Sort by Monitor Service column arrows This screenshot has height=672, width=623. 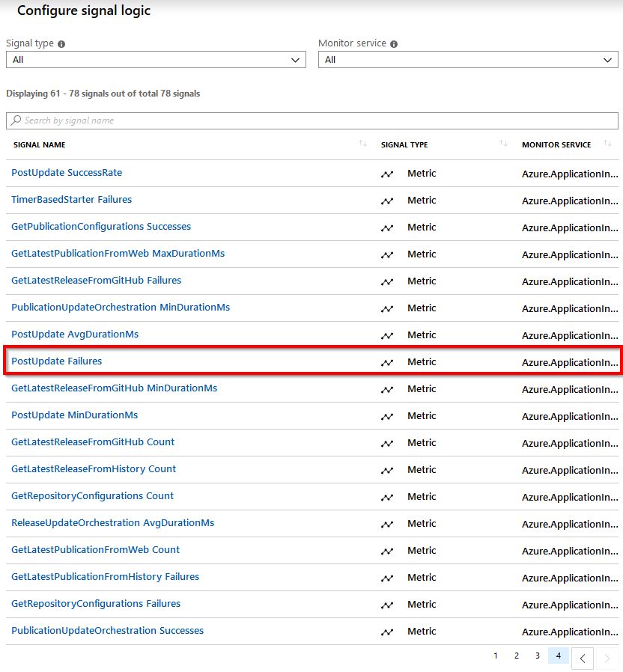click(607, 144)
